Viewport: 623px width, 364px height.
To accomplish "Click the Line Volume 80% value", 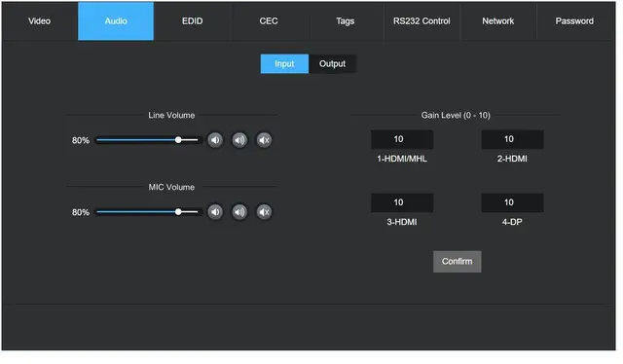I will pyautogui.click(x=81, y=140).
